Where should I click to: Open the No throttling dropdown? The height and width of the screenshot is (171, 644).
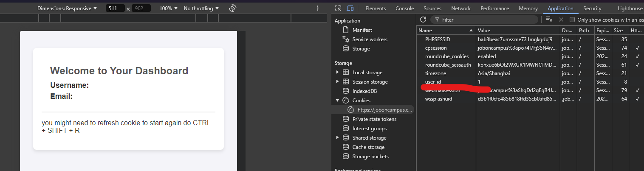[x=201, y=8]
